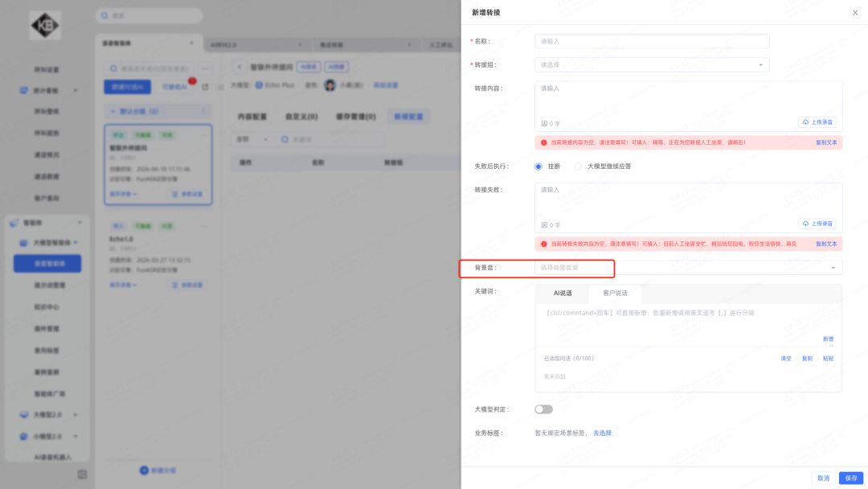This screenshot has width=868, height=489.
Task: Click upload icon in 转接内容 box
Action: point(805,122)
